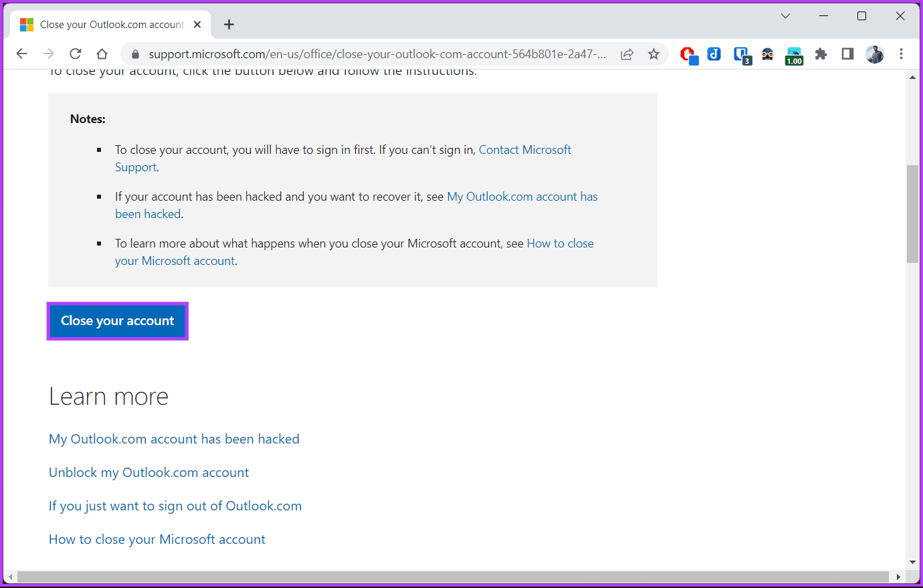Open the Home page icon
The width and height of the screenshot is (923, 588).
point(102,54)
